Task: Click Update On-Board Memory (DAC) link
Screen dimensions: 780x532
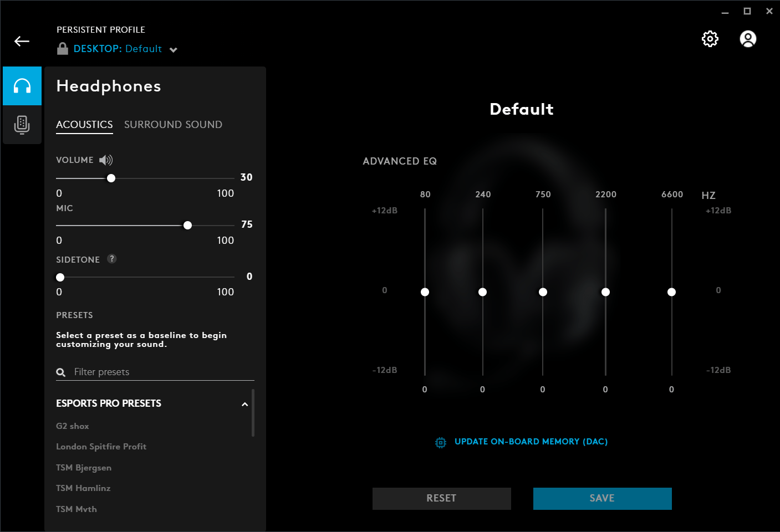Action: pos(531,442)
